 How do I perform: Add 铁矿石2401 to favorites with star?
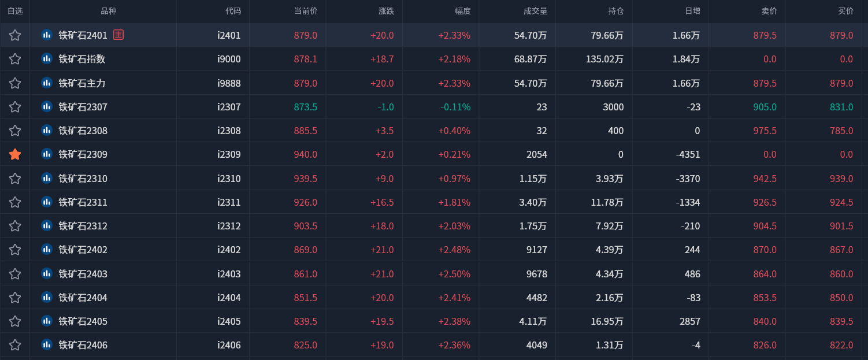(15, 35)
